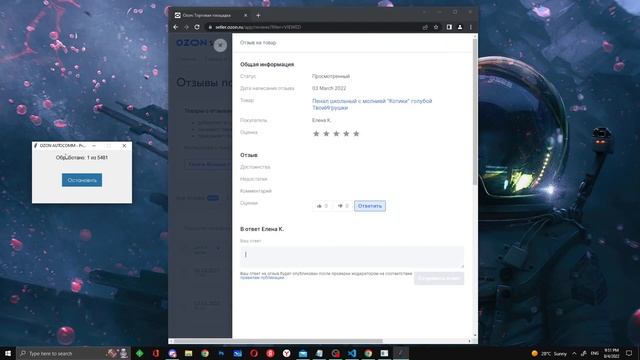Open a new browser tab

(x=258, y=15)
